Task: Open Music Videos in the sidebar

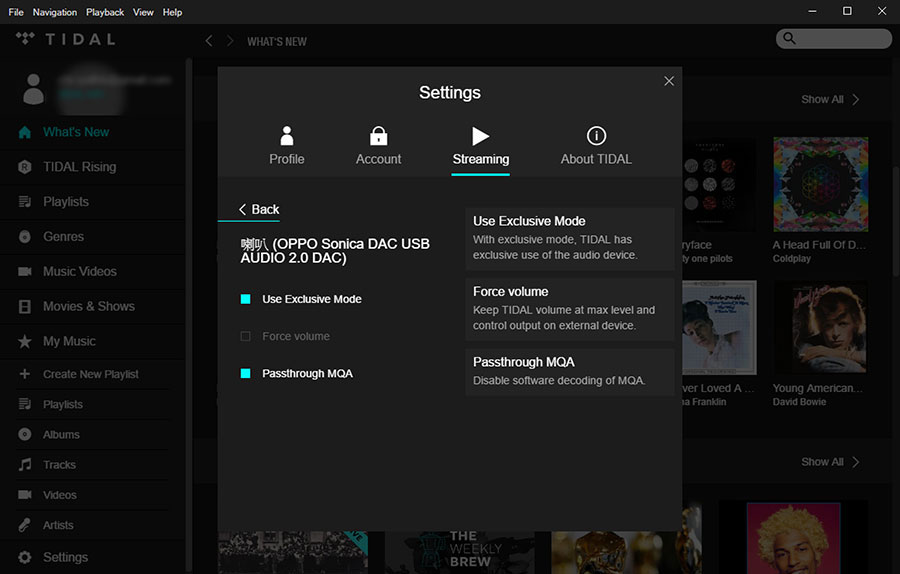Action: point(80,272)
